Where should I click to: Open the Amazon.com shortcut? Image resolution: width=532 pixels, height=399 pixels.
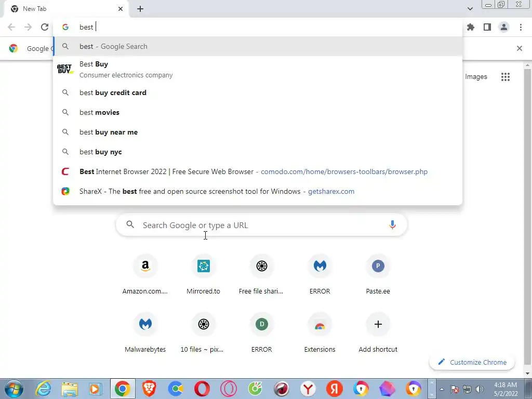[x=145, y=275]
